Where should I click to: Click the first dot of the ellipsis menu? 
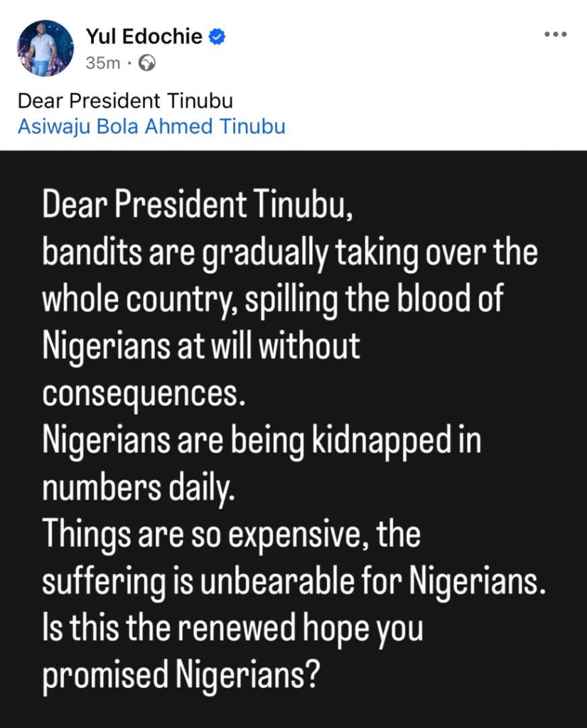[x=546, y=33]
